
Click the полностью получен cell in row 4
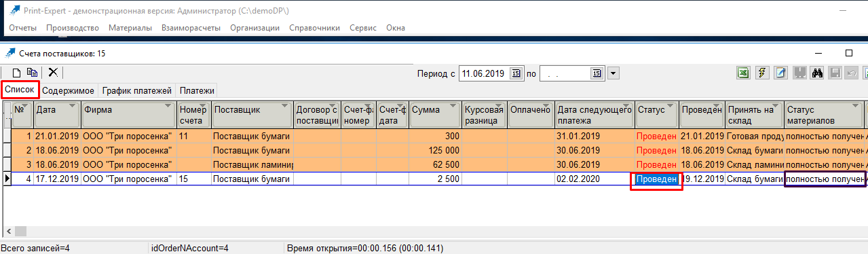coord(825,179)
